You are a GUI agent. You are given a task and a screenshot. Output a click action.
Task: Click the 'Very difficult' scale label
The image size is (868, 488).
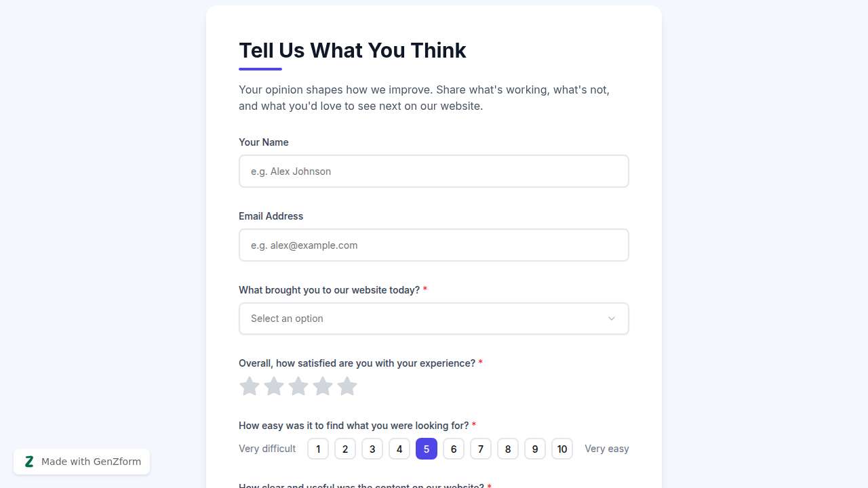click(267, 449)
